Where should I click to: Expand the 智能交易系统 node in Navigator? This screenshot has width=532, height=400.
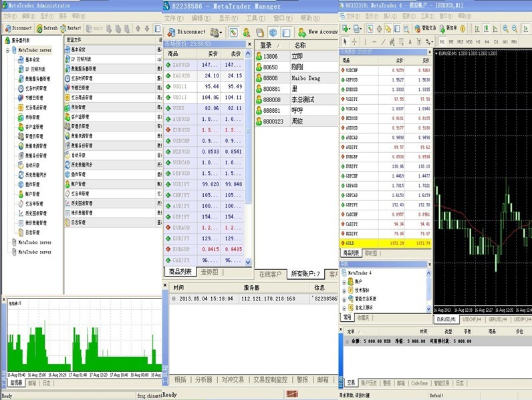tap(344, 299)
